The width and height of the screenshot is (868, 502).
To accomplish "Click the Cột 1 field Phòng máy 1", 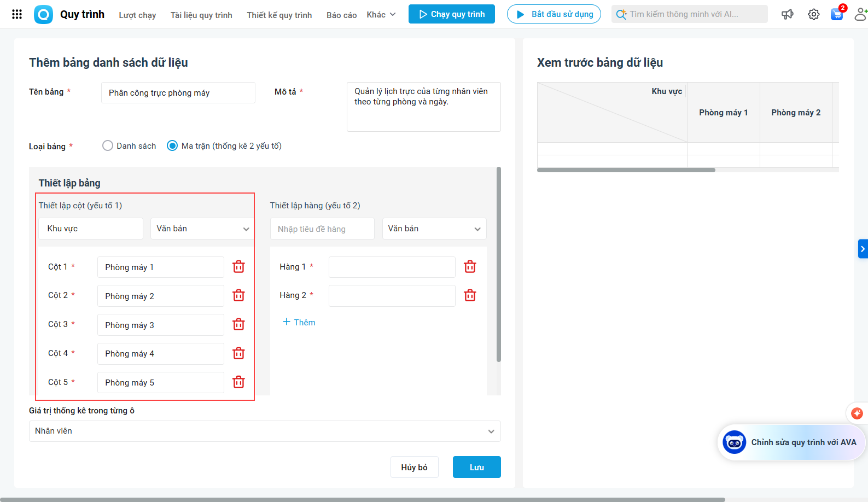I will click(161, 267).
